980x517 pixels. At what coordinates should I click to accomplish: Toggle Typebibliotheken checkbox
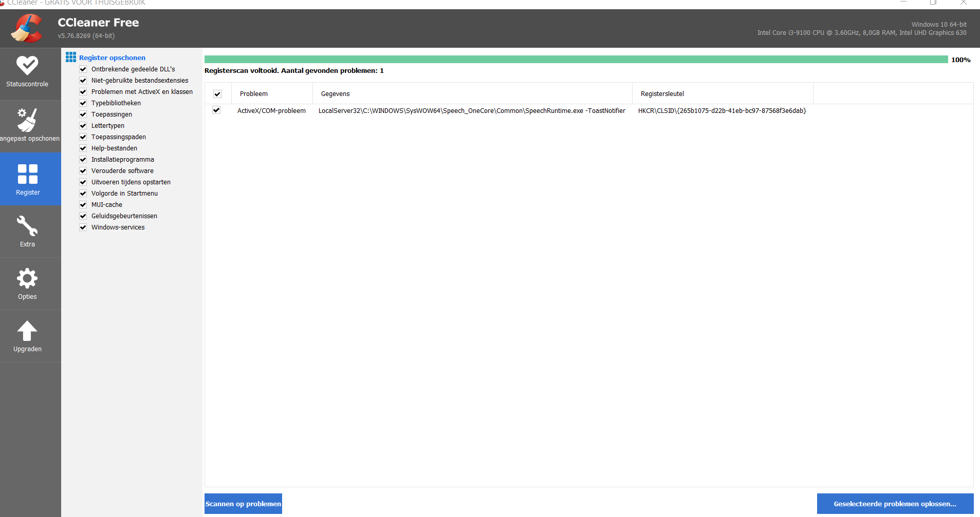pyautogui.click(x=83, y=103)
